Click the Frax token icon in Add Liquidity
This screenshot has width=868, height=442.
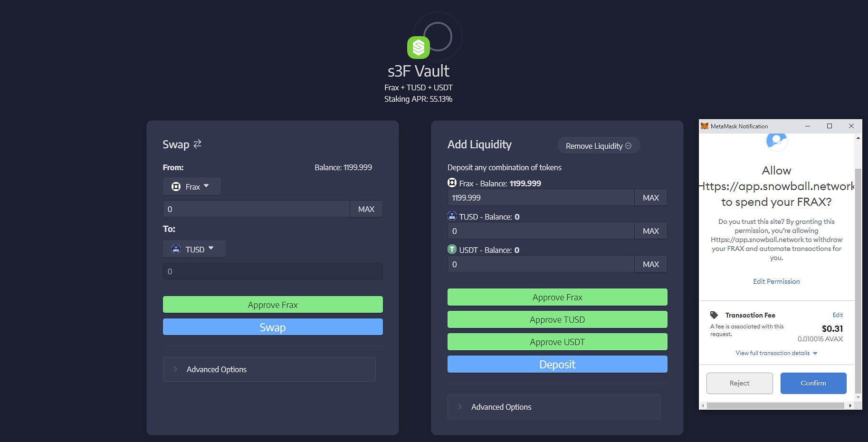click(452, 183)
